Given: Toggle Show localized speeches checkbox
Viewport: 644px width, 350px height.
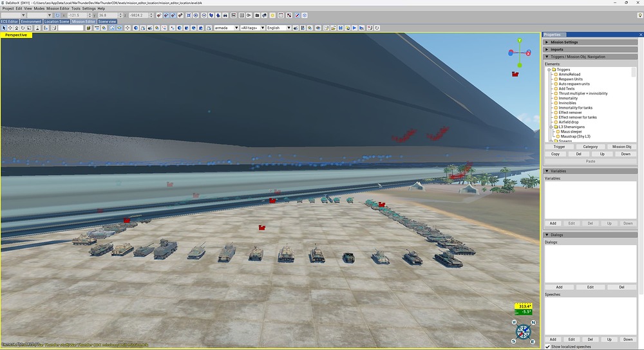Looking at the screenshot, I should tap(547, 347).
